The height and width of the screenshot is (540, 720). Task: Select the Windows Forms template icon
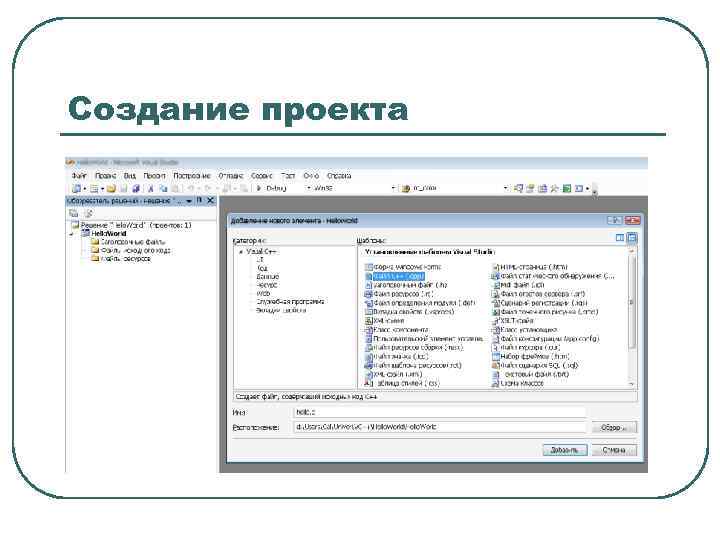click(x=368, y=267)
